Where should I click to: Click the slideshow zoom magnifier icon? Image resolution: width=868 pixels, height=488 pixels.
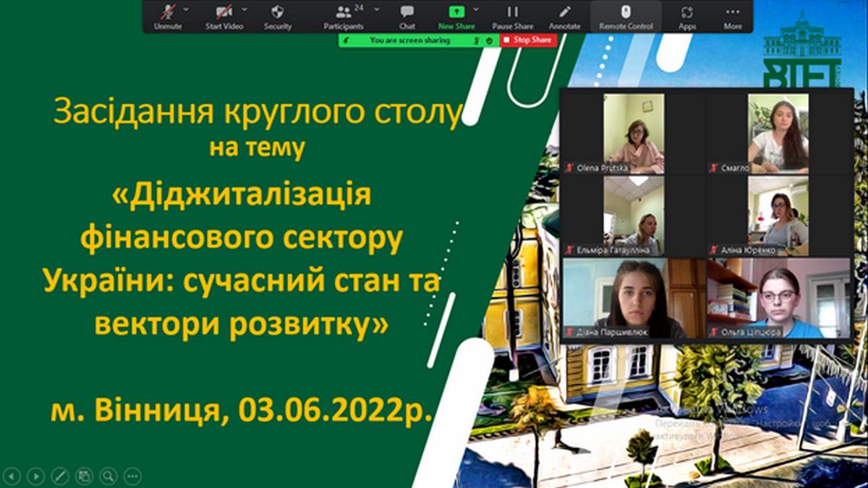(109, 476)
